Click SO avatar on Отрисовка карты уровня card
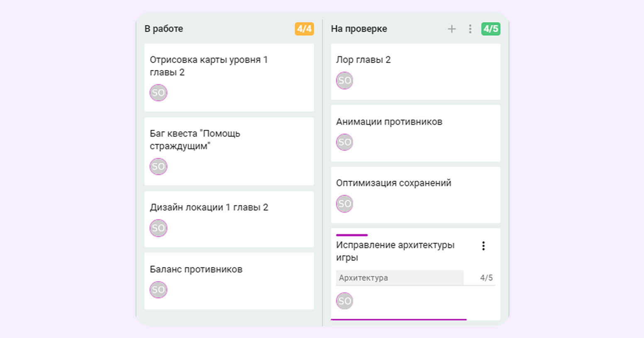Viewport: 644px width, 338px height. (x=159, y=93)
